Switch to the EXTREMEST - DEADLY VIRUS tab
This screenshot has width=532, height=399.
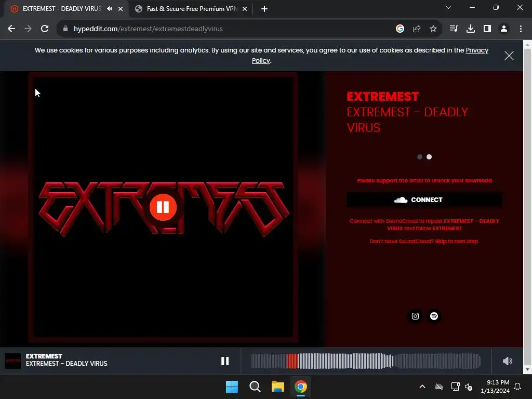[x=62, y=9]
